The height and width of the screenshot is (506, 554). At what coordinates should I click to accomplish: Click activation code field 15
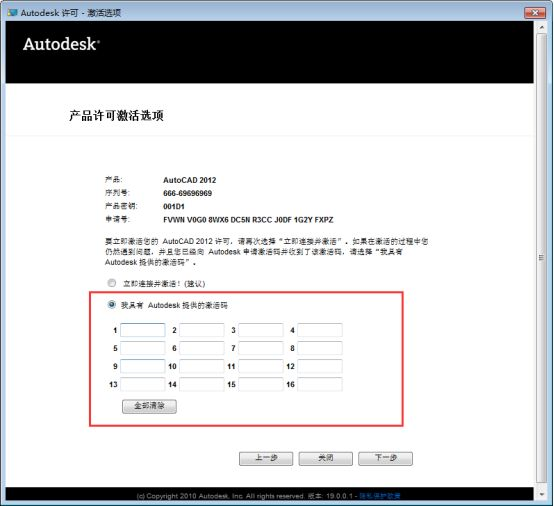(x=261, y=384)
